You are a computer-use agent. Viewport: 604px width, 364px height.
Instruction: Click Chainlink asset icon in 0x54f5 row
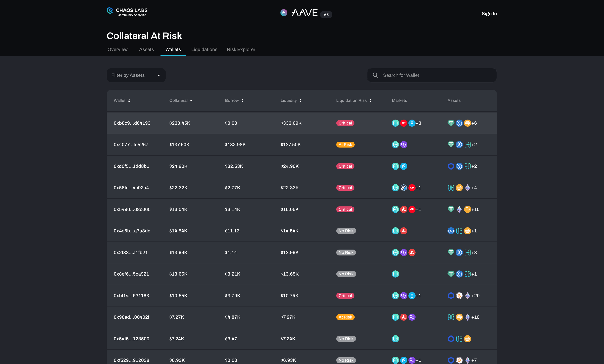(451, 339)
